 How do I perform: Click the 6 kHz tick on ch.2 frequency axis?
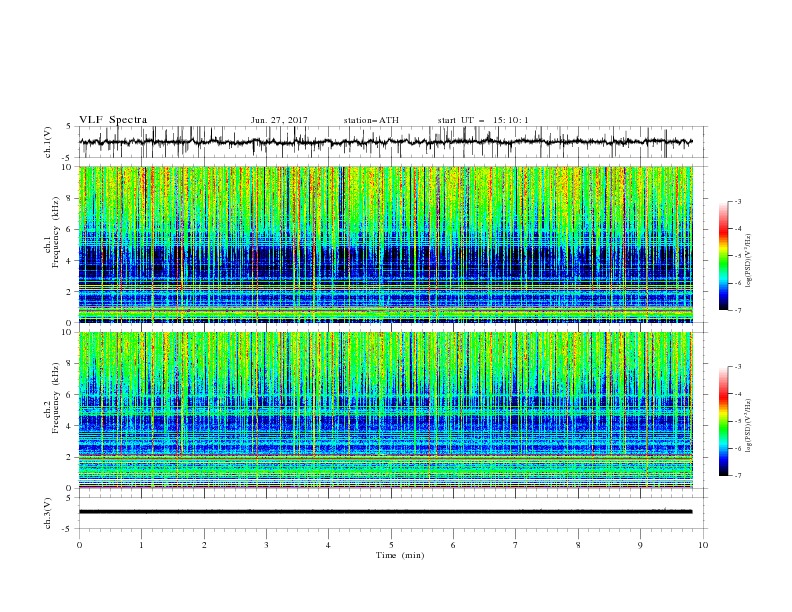(x=71, y=394)
